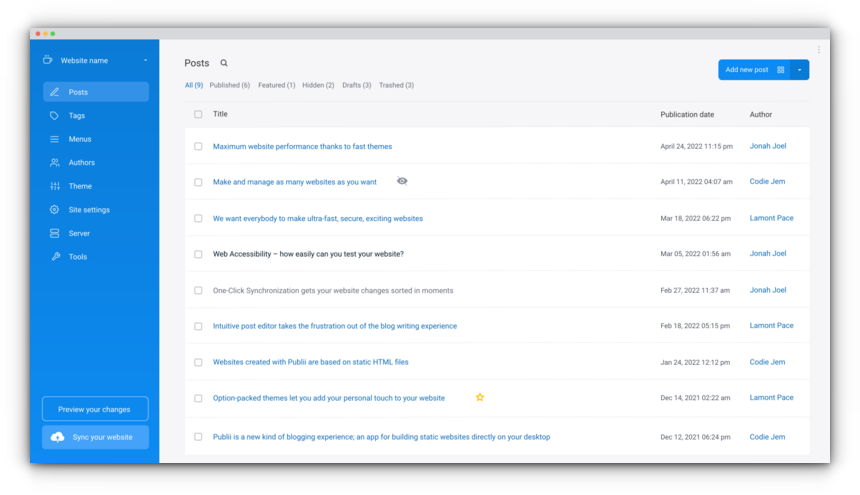Screen dimensions: 860x495
Task: Select checkbox for Web Accessibility post
Action: [x=198, y=254]
